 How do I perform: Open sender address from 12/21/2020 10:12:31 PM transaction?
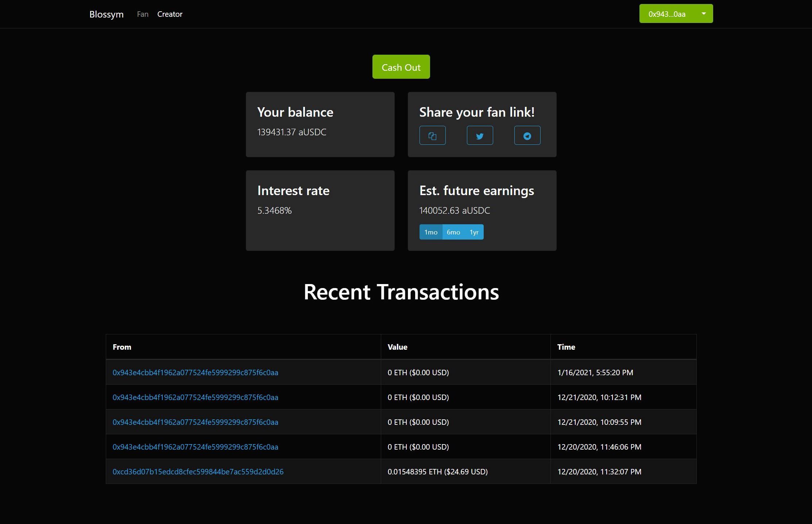(x=195, y=397)
